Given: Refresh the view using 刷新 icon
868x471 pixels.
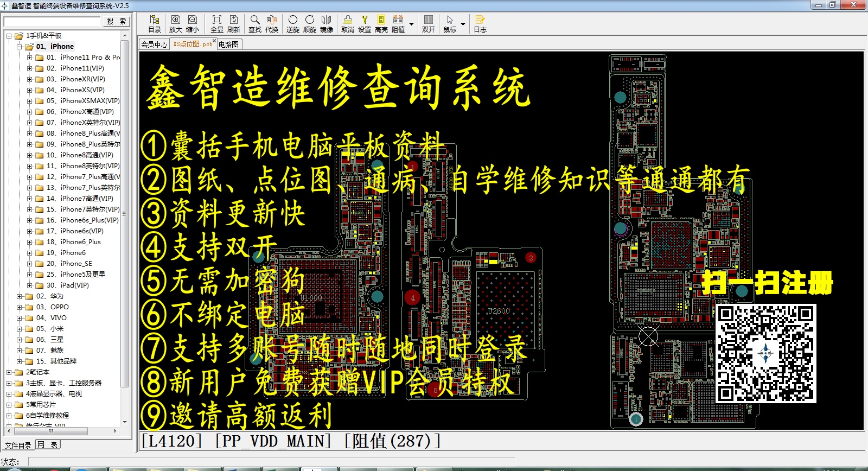Looking at the screenshot, I should tap(233, 24).
